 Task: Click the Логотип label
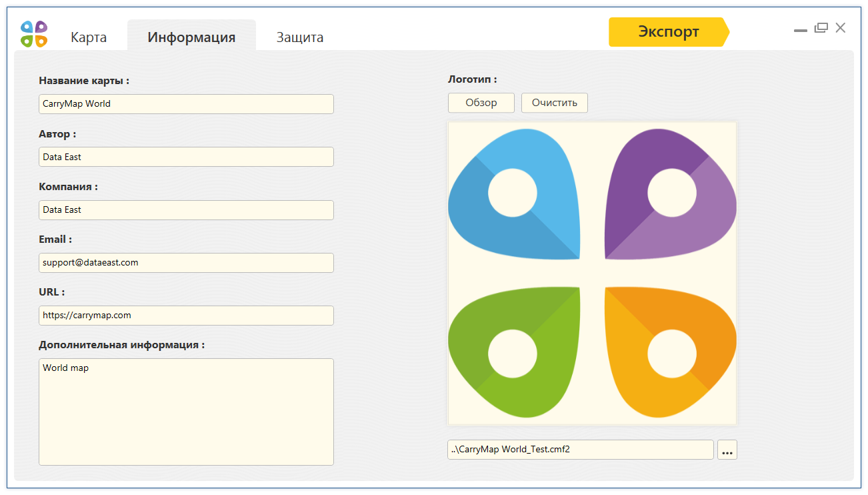coord(472,79)
